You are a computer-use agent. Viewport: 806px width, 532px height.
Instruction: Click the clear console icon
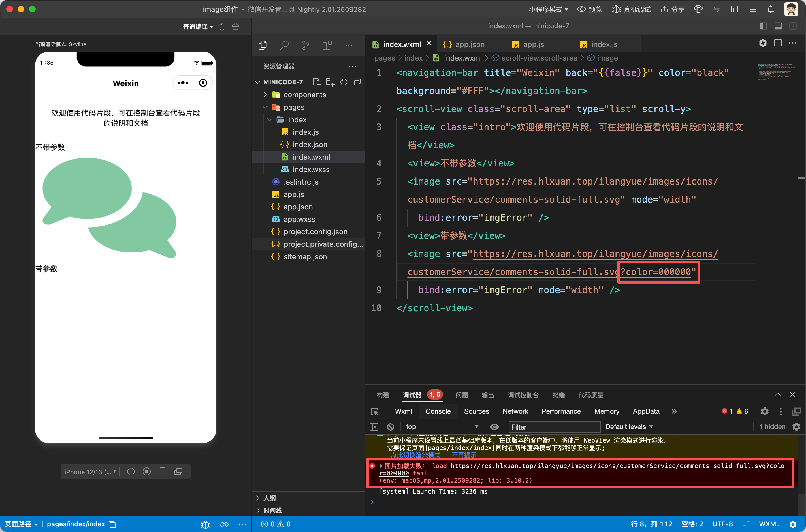(x=391, y=427)
